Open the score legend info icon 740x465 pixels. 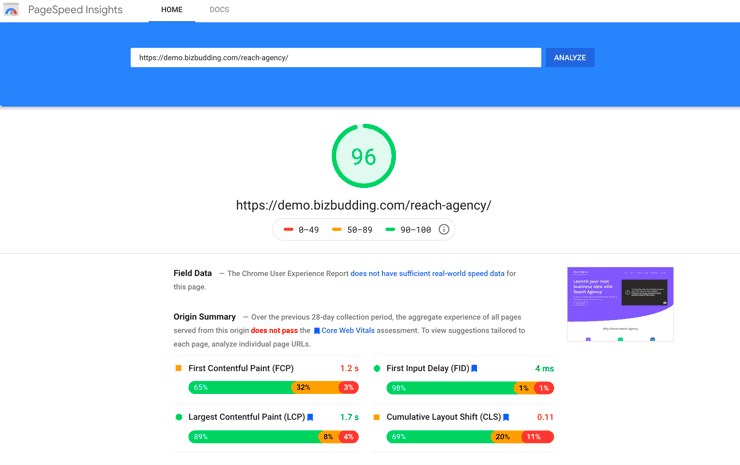444,229
